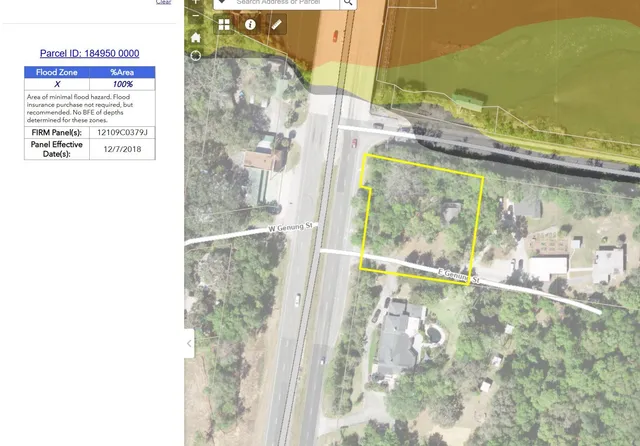Click the Flood Zone column header
Viewport: 640px width, 446px height.
point(57,72)
